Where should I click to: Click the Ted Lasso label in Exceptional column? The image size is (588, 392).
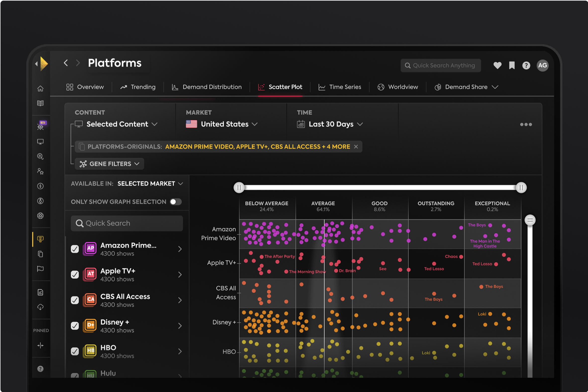click(x=482, y=264)
